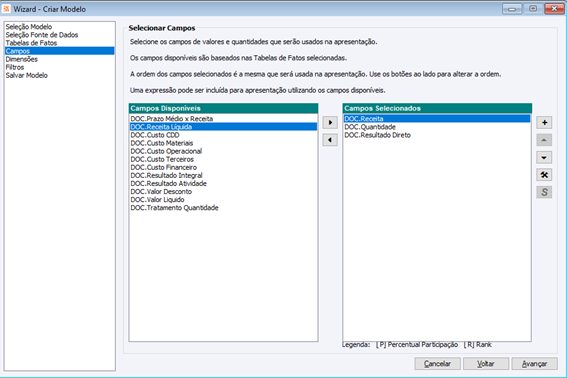Select DOC.Receita in selected fields

[437, 119]
